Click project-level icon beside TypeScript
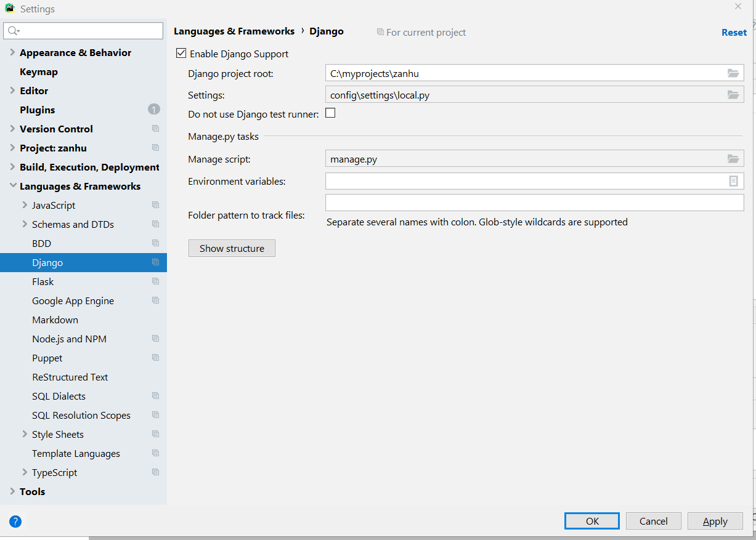 [x=155, y=472]
